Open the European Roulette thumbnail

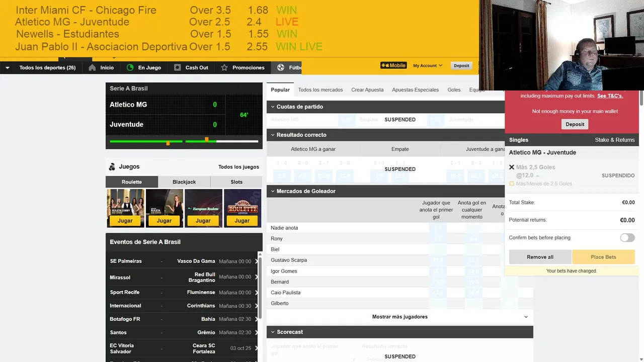(x=203, y=203)
